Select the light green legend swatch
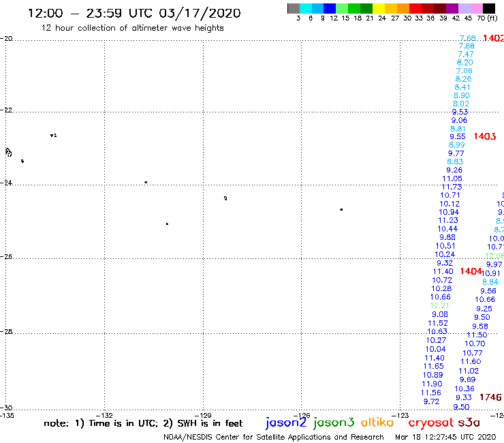 click(342, 8)
